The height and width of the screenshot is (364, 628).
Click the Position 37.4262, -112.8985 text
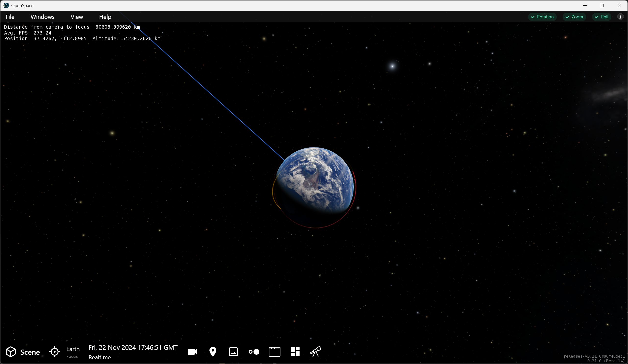pyautogui.click(x=45, y=39)
